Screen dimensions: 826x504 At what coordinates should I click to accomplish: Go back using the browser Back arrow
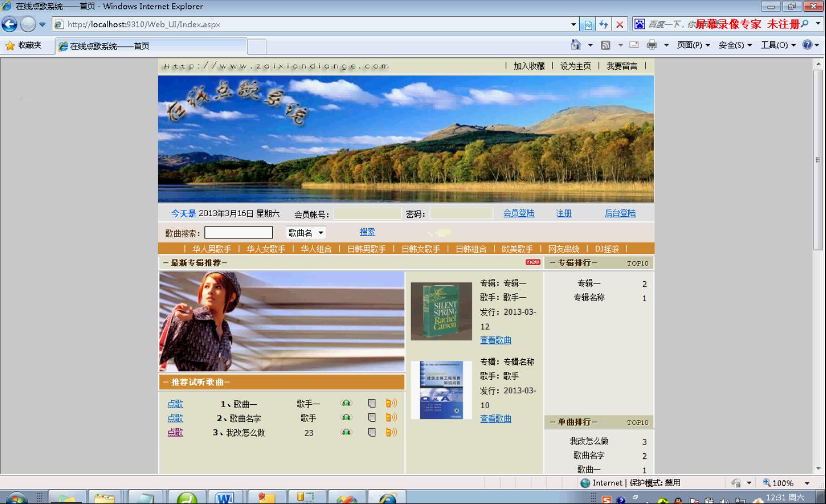pyautogui.click(x=9, y=24)
